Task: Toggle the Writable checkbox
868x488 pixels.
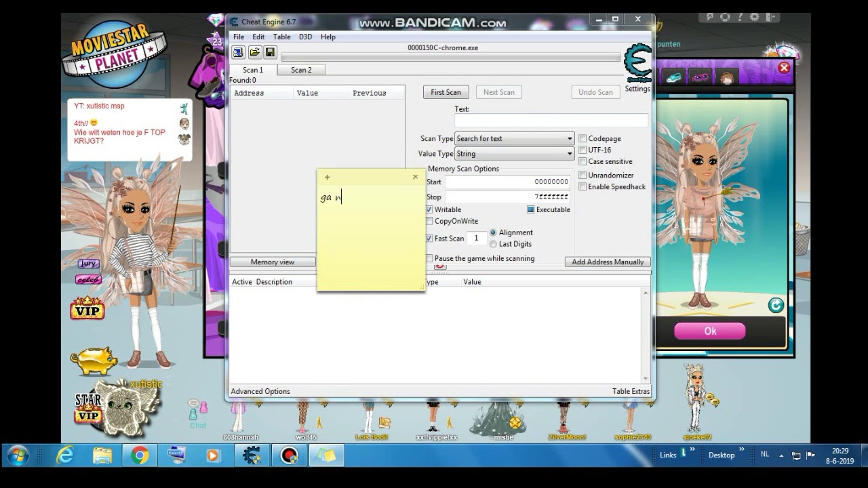Action: [x=429, y=209]
